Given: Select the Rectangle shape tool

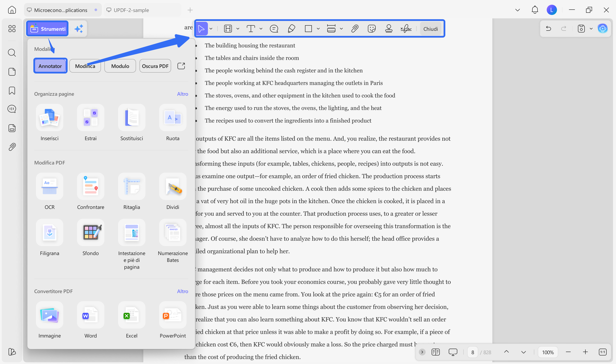Looking at the screenshot, I should click(308, 29).
